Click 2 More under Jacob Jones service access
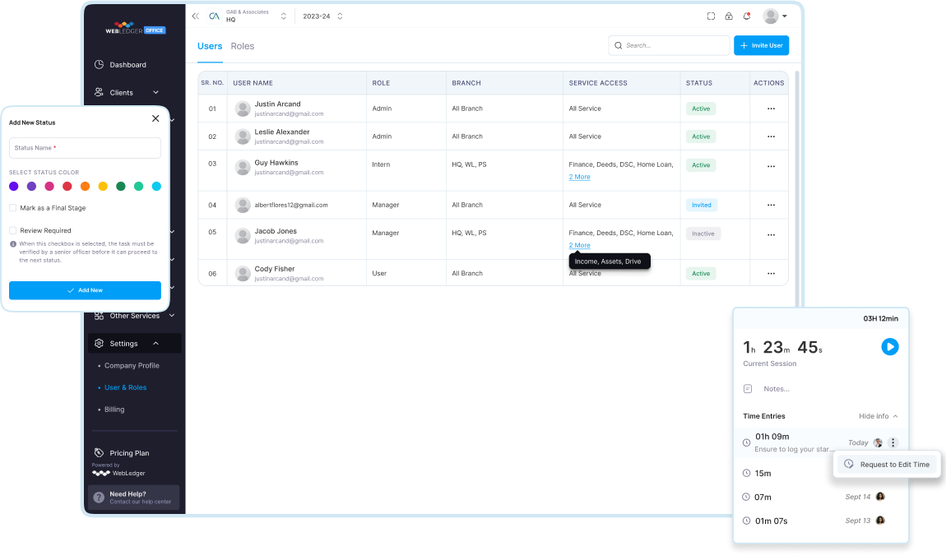Viewport: 946px width, 560px height. 579,245
